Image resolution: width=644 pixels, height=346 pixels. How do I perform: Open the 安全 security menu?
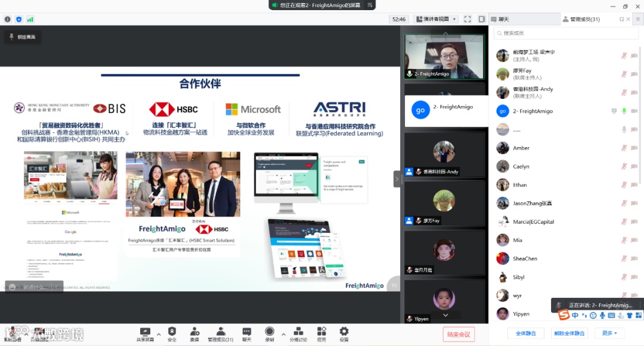(172, 335)
